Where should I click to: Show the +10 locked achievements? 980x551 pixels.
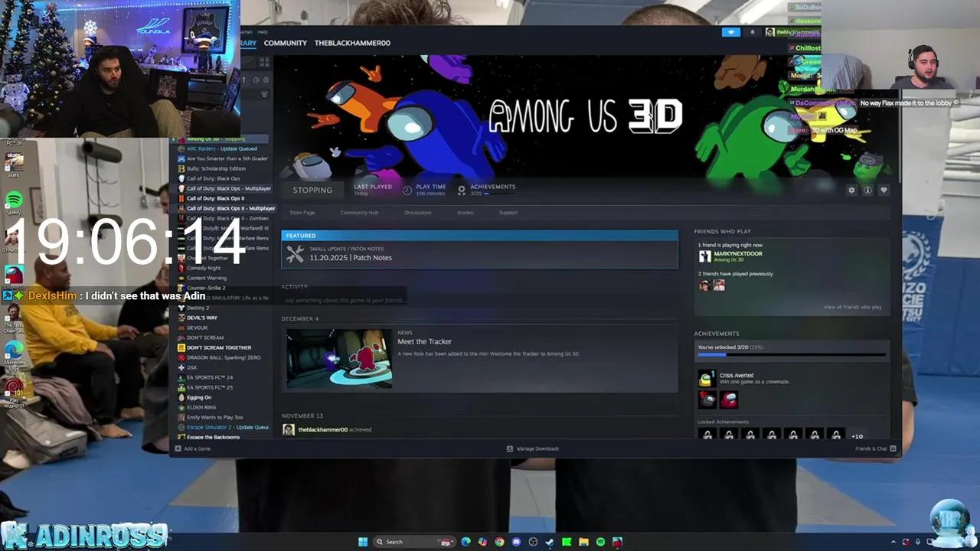pos(857,436)
